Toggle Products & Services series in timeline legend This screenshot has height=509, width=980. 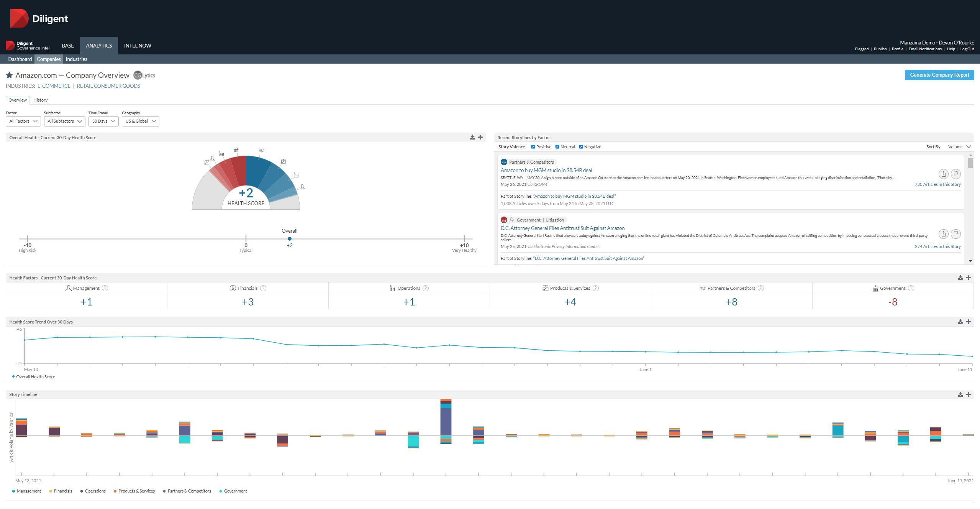(x=134, y=491)
